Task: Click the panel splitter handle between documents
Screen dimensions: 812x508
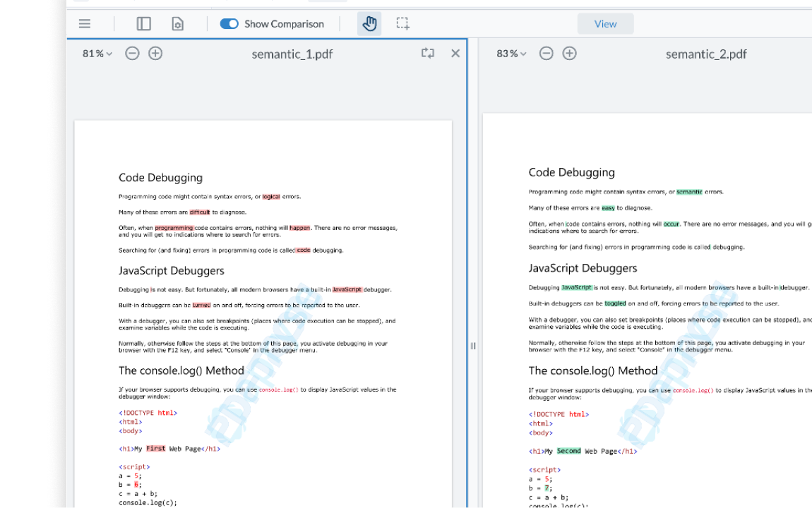Action: coord(473,346)
